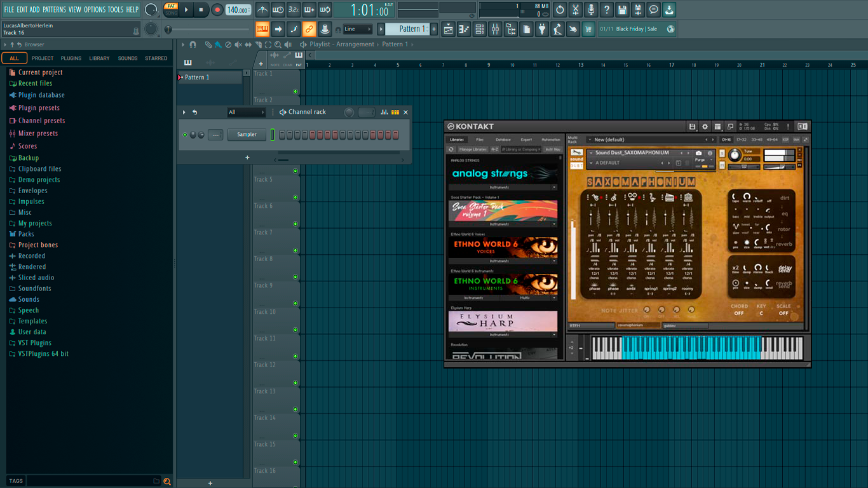Expand the Plugin database folder
Image resolution: width=868 pixels, height=488 pixels.
coord(37,95)
